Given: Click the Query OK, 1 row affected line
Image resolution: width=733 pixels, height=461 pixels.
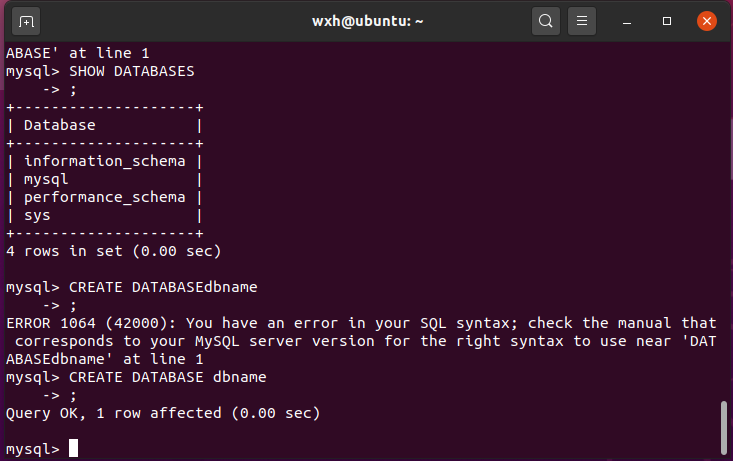Looking at the screenshot, I should point(163,412).
